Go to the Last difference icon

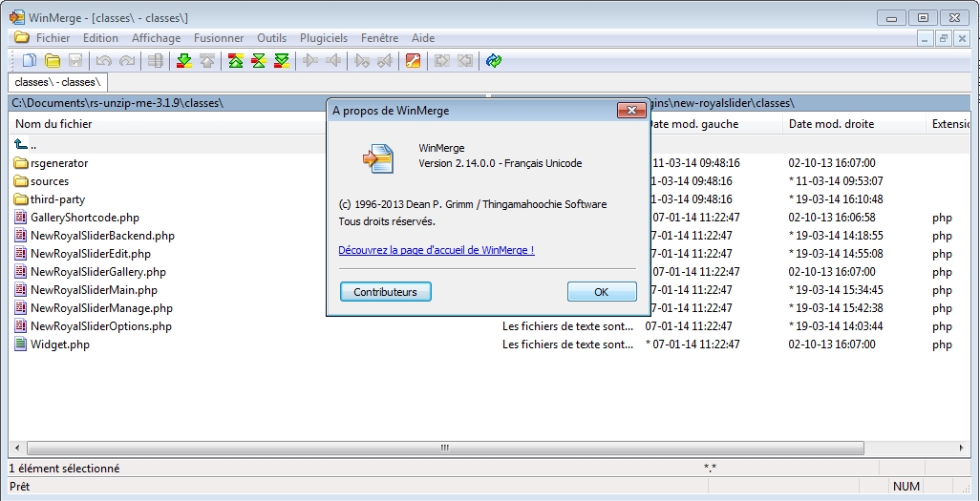click(x=282, y=60)
